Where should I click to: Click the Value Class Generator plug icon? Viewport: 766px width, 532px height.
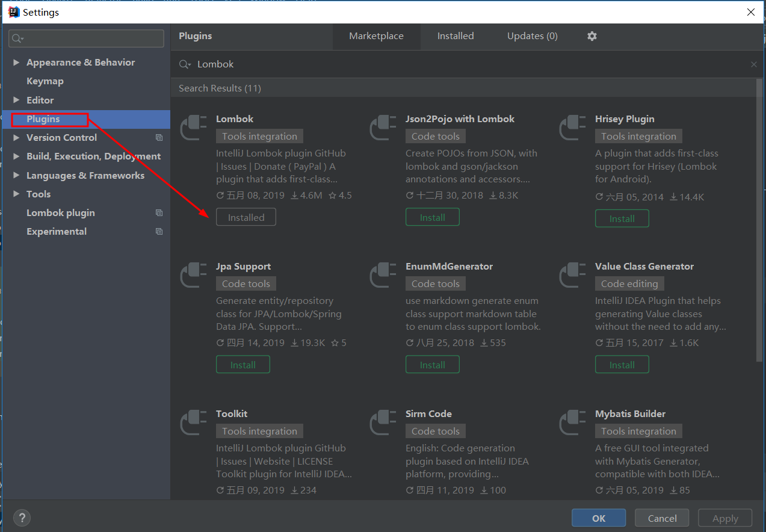pyautogui.click(x=573, y=275)
